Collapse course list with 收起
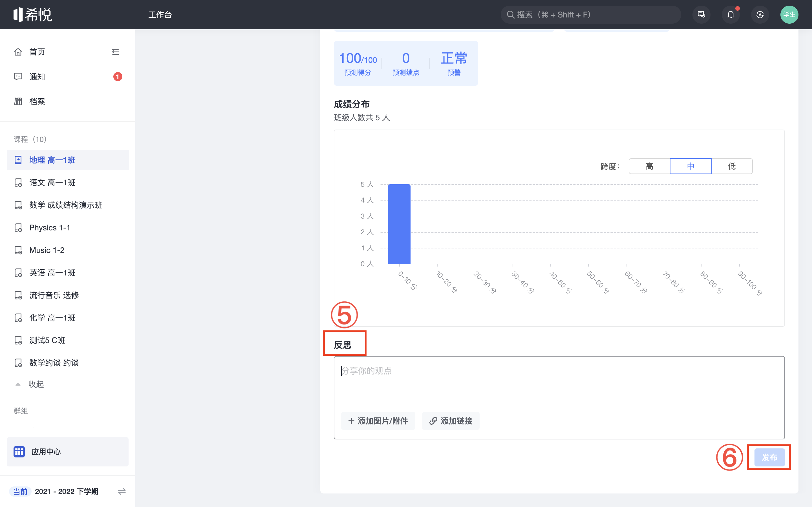812x507 pixels. click(36, 384)
